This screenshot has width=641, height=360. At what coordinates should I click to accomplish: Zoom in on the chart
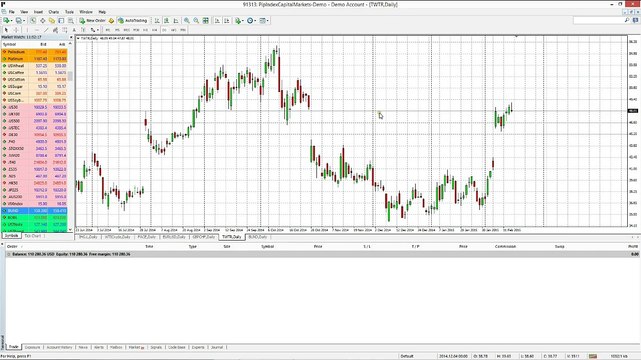(187, 20)
